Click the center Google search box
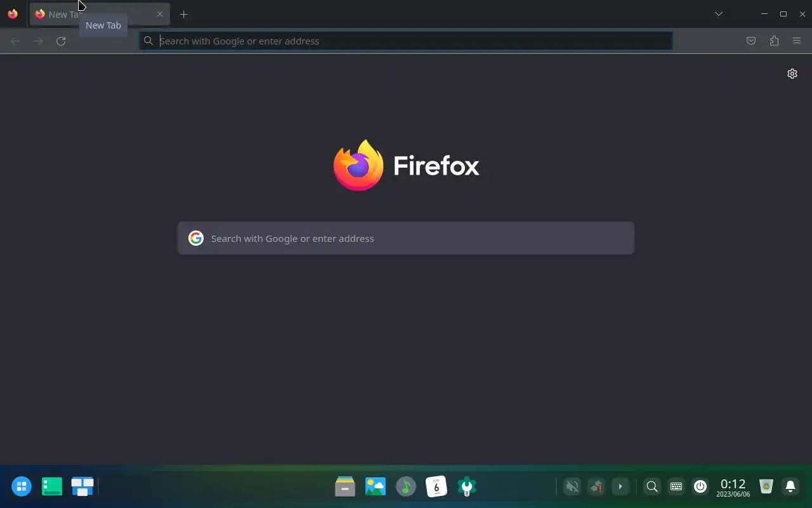This screenshot has width=812, height=508. coord(406,238)
